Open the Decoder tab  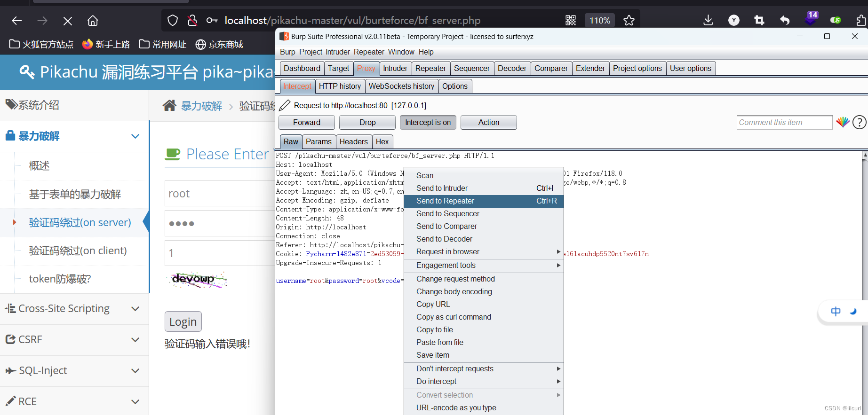point(512,68)
